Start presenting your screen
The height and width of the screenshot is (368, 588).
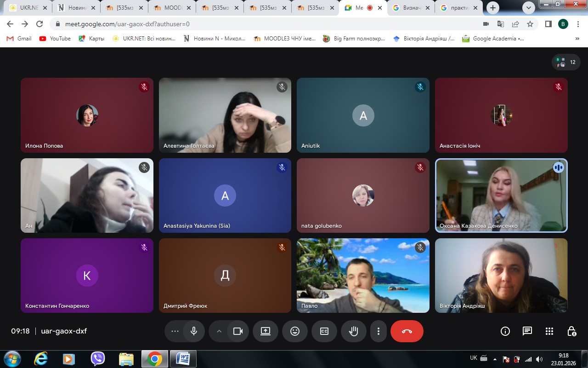[x=266, y=331]
